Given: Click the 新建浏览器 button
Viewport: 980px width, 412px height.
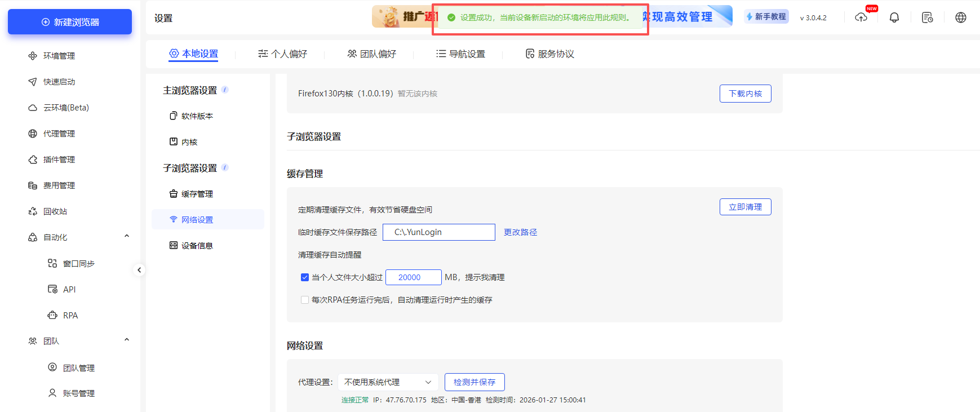Looking at the screenshot, I should click(x=70, y=22).
